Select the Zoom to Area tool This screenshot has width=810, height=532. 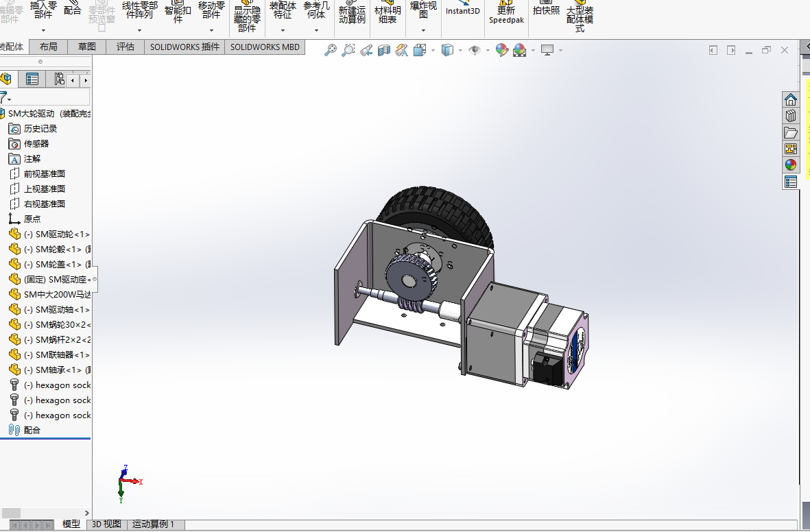point(348,50)
